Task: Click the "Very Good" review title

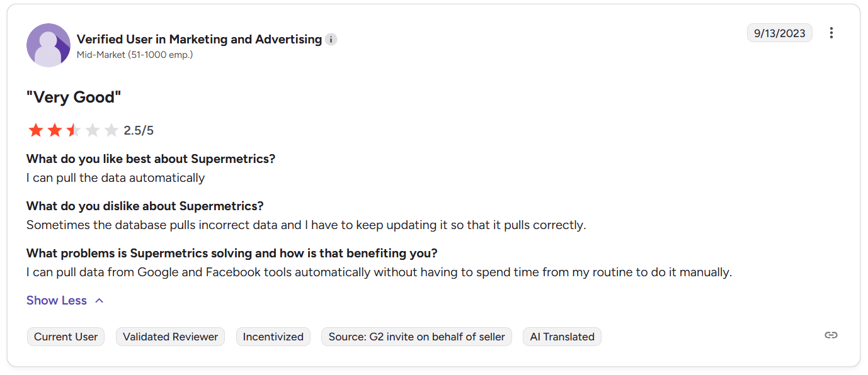Action: [74, 97]
